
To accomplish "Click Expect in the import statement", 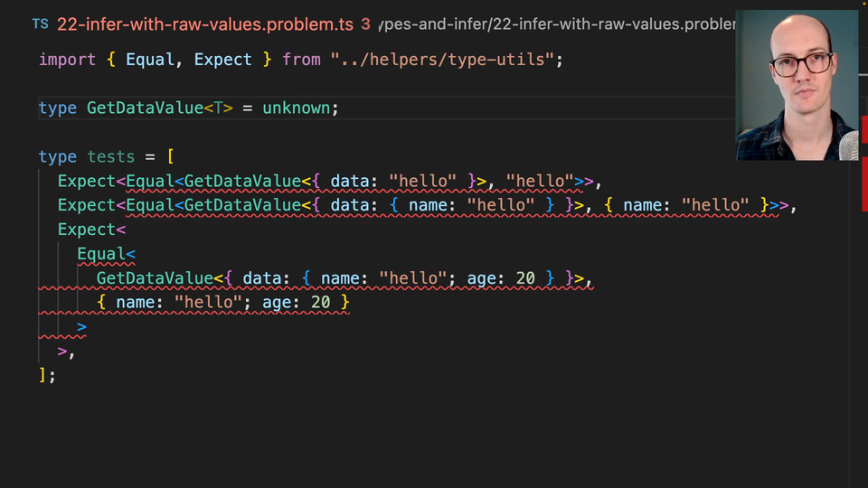I will pyautogui.click(x=222, y=60).
